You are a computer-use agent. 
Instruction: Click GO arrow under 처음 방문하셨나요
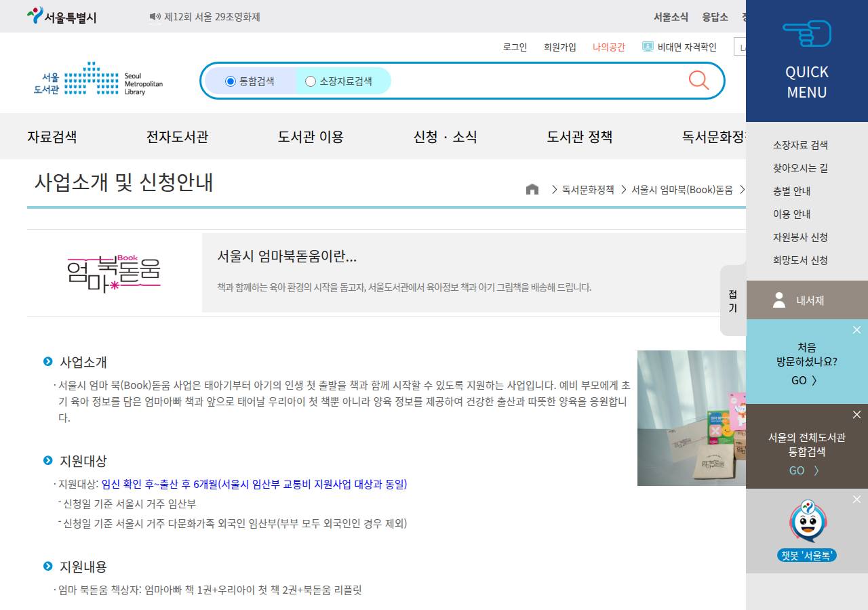tap(804, 380)
